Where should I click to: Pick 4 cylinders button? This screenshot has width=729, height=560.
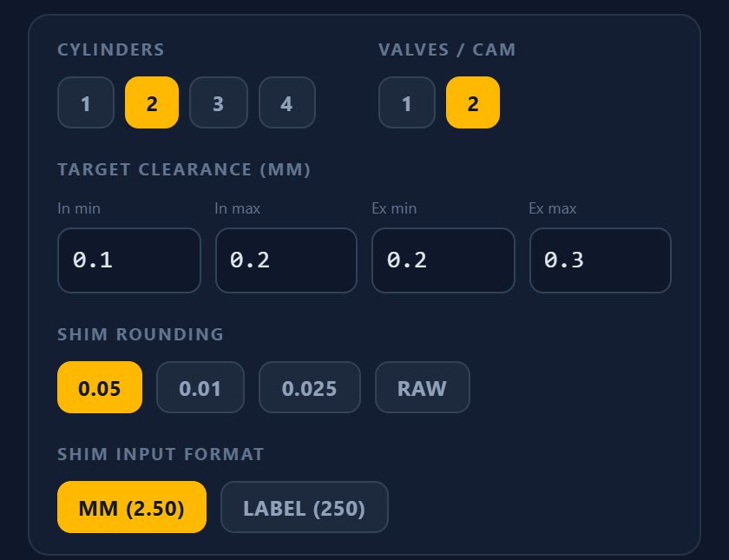[x=287, y=102]
